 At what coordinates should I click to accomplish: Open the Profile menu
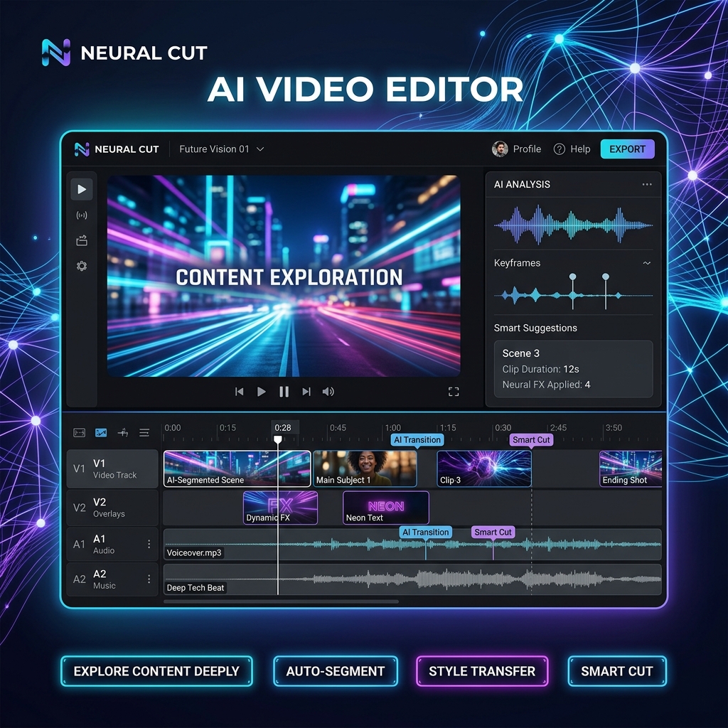coord(517,149)
